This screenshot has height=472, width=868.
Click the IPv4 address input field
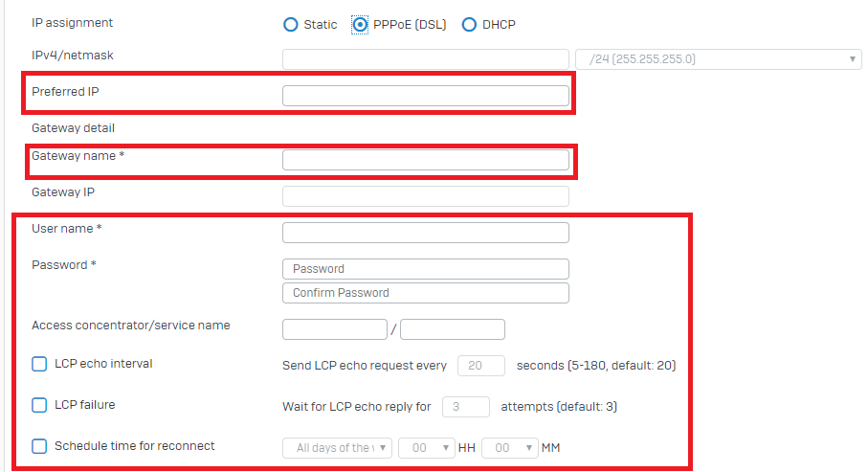click(425, 59)
